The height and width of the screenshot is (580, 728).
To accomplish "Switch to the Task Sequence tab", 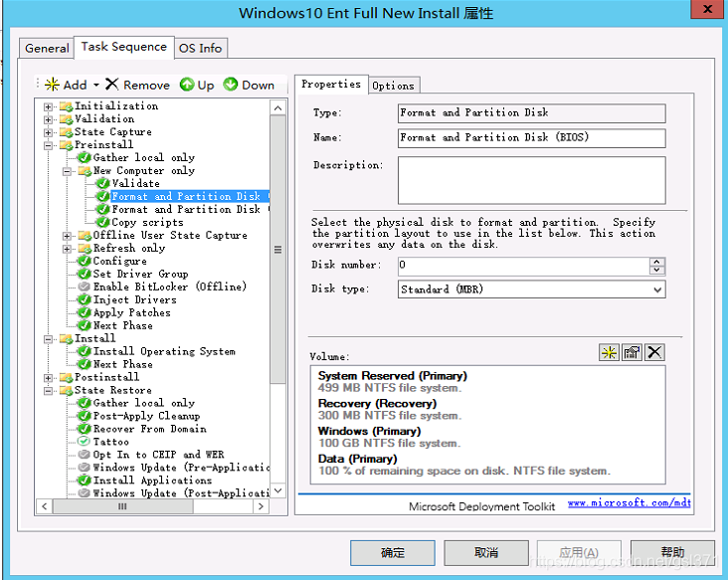I will pyautogui.click(x=124, y=47).
